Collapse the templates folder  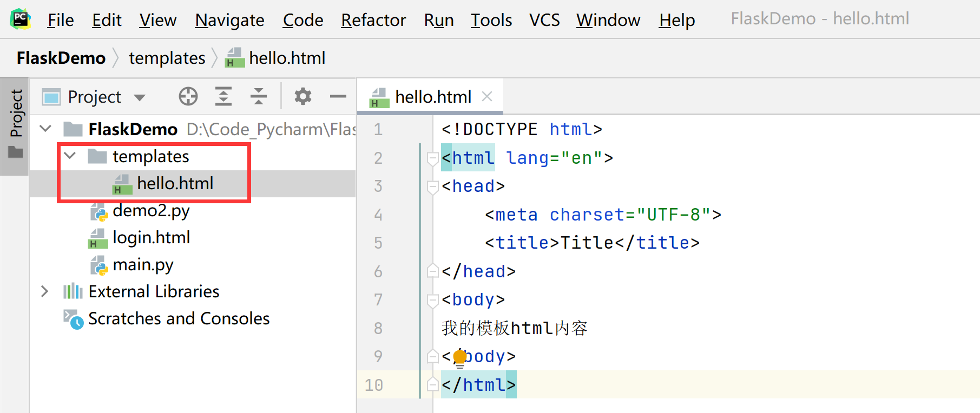[70, 156]
